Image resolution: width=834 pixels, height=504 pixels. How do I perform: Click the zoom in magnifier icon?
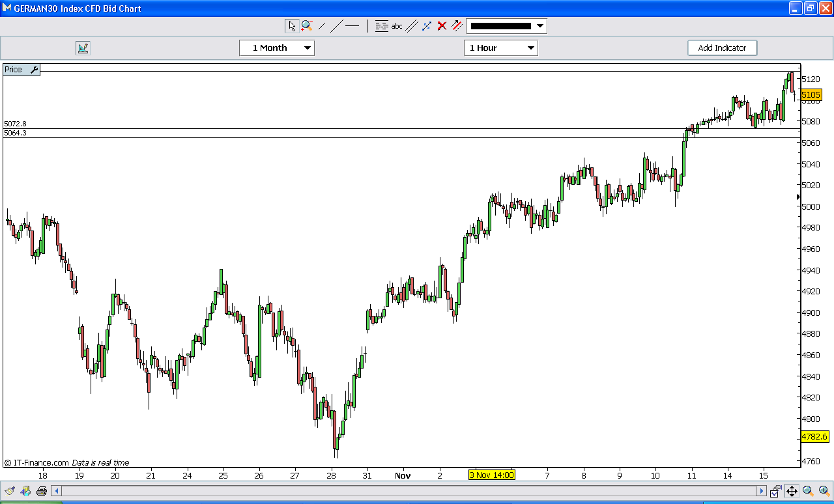tap(824, 491)
